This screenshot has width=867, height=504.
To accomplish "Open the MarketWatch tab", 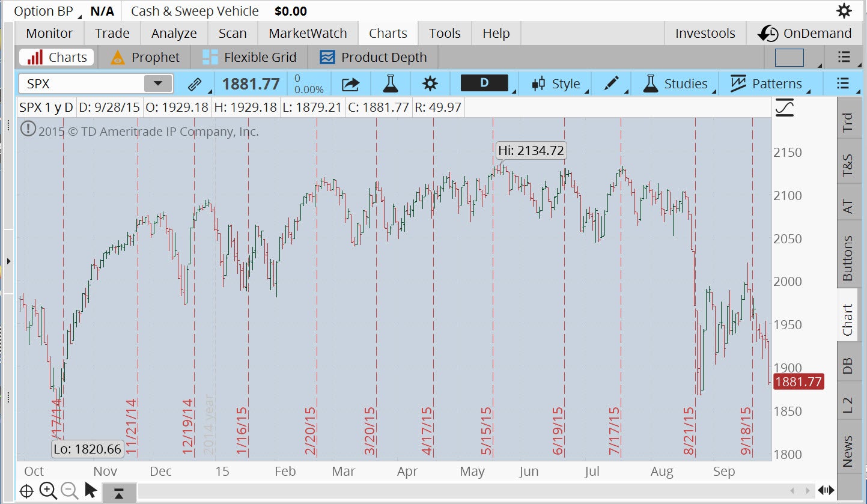I will (x=308, y=34).
